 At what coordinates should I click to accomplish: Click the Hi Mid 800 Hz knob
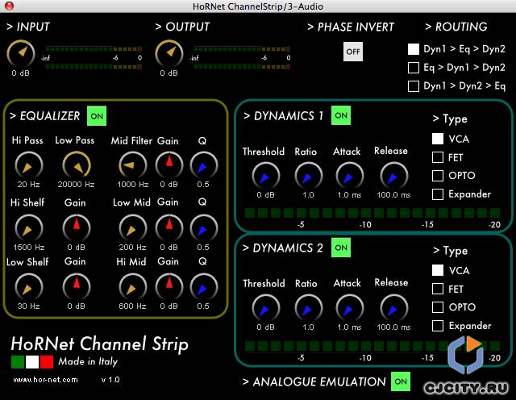click(133, 287)
